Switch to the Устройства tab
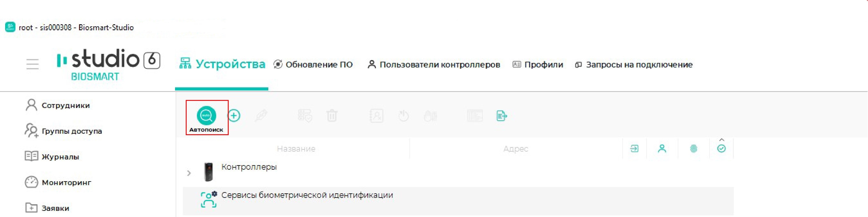This screenshot has height=217, width=868. (x=222, y=64)
